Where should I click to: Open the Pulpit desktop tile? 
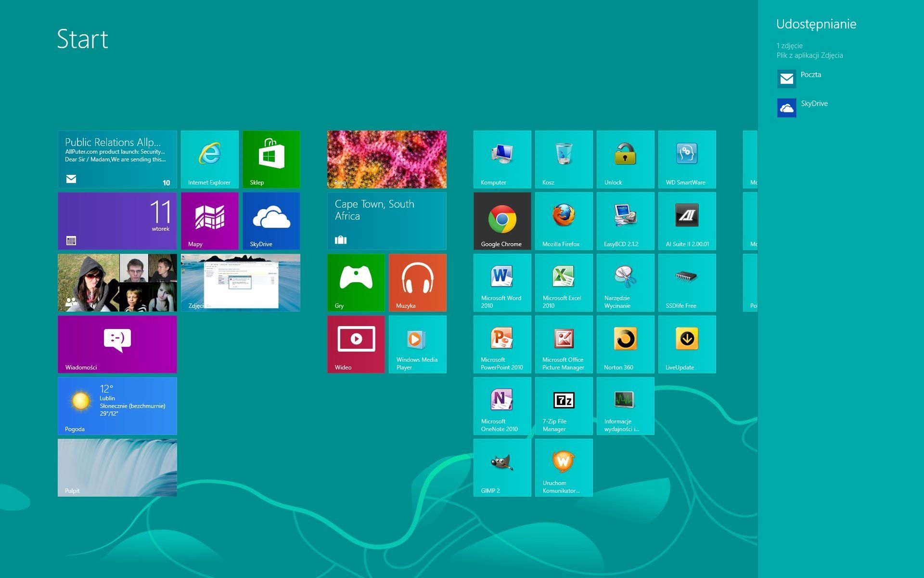pos(117,468)
